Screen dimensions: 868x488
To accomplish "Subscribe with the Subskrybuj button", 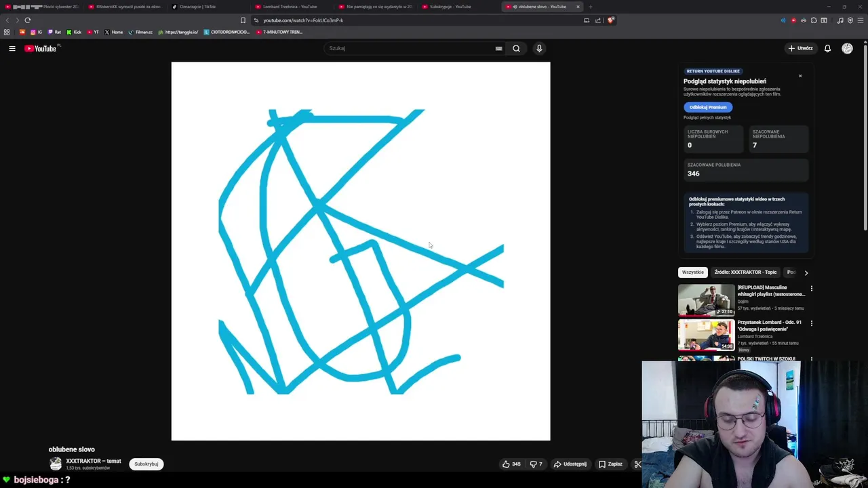I will click(146, 464).
